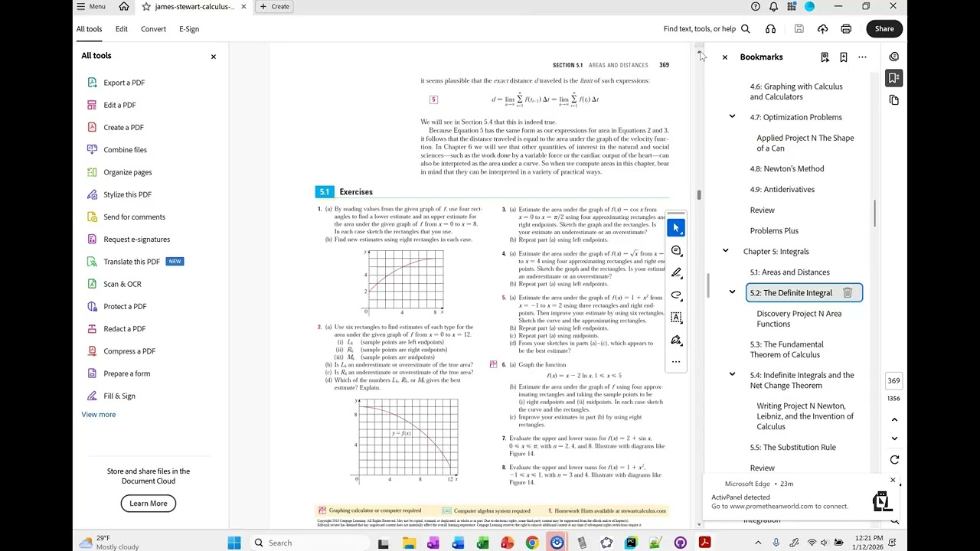Screen dimensions: 980x551
Task: Collapse the Chapter 5: Integrals bookmark
Action: 725,251
